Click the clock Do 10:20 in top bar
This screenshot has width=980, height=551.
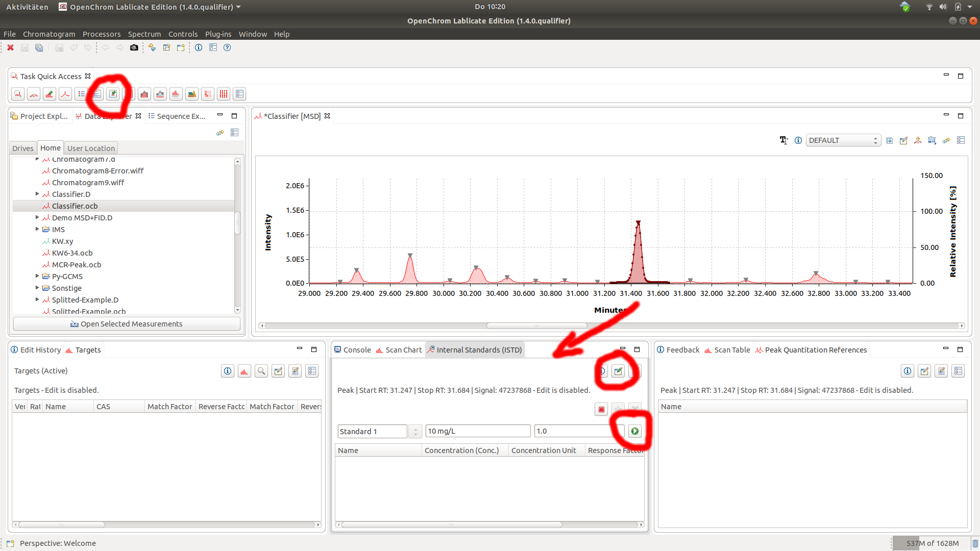tap(490, 7)
